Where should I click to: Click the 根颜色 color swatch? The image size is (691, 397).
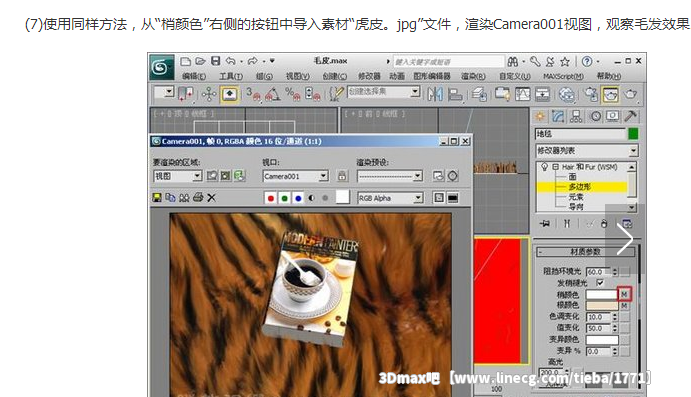(x=602, y=305)
